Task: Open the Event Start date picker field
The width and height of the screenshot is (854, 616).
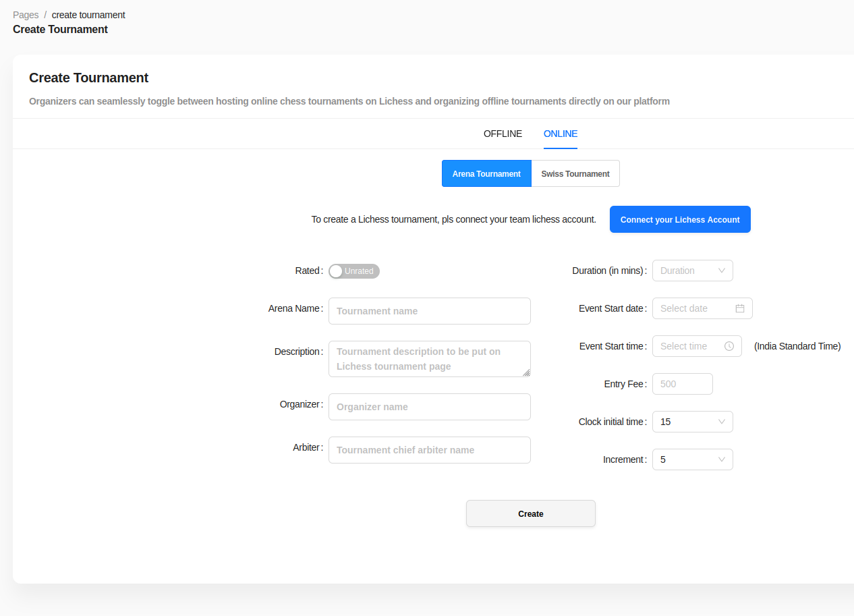Action: 702,308
